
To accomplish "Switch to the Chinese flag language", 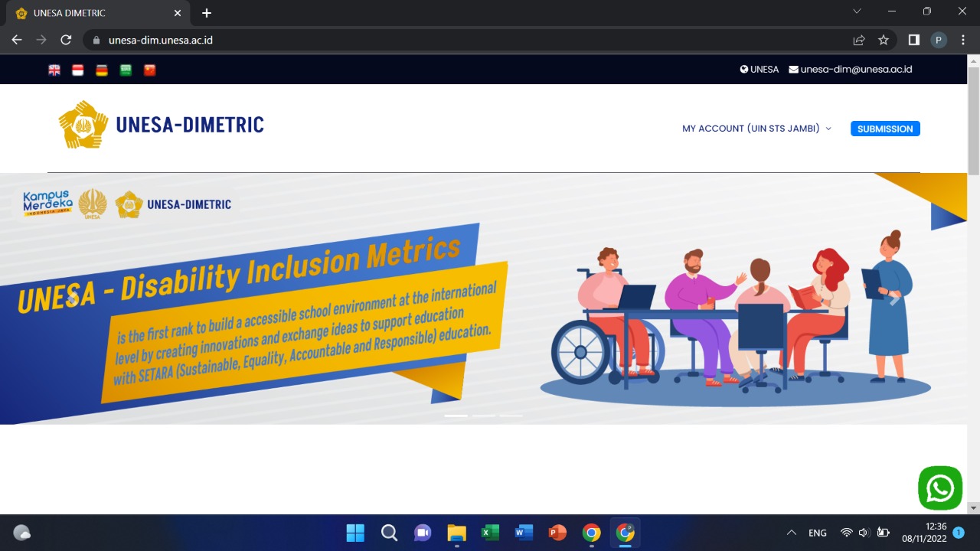I will [149, 70].
